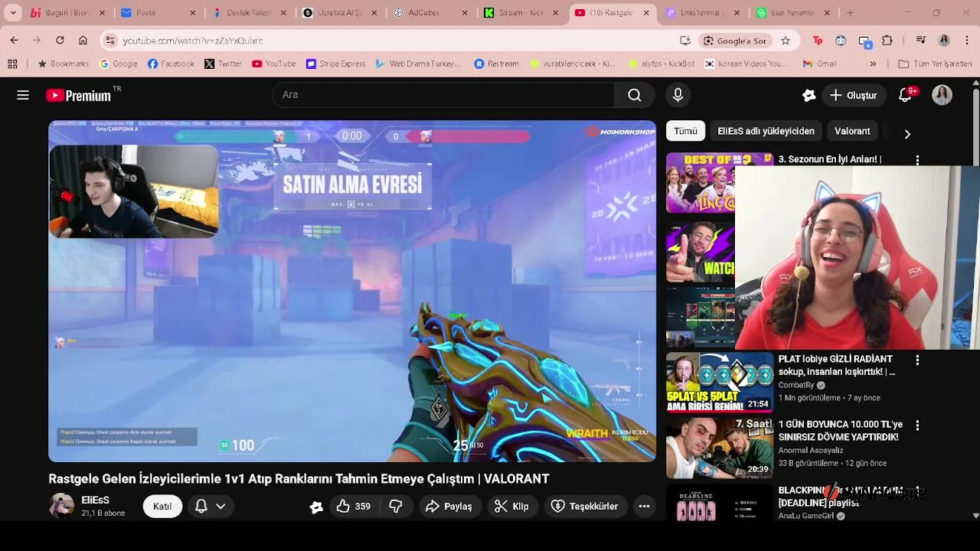Select the Valorant filter chip
980x551 pixels.
(852, 131)
